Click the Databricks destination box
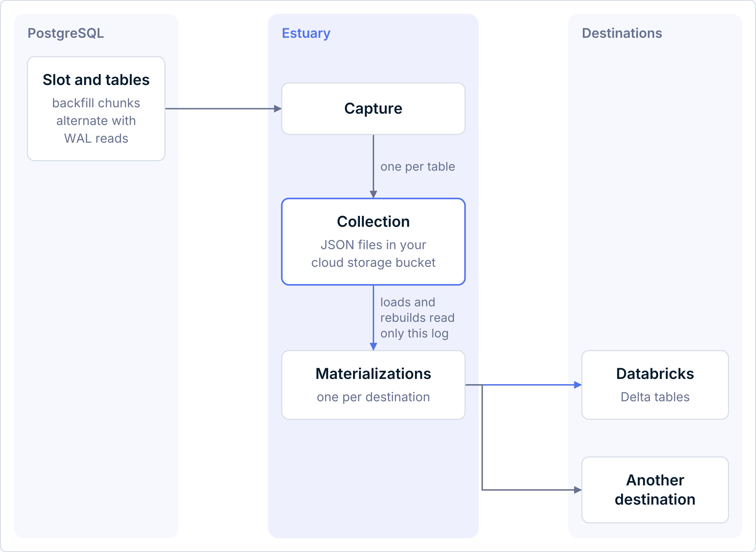756x552 pixels. 655,385
